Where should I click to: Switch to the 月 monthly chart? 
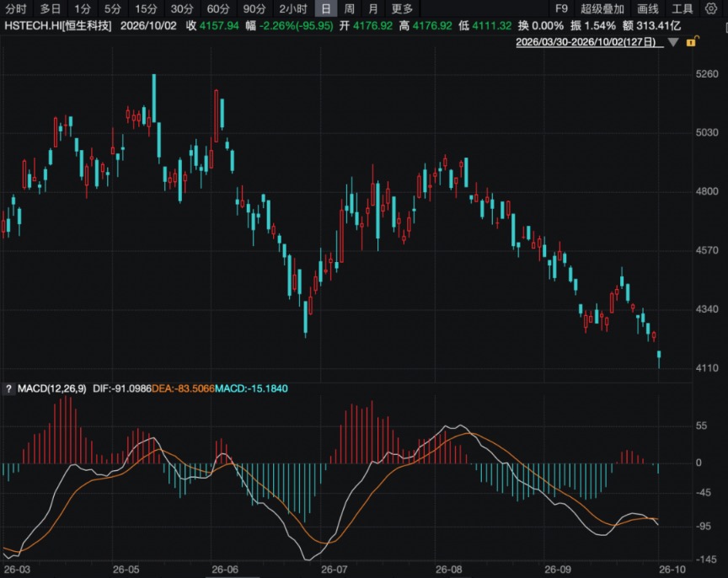point(372,8)
